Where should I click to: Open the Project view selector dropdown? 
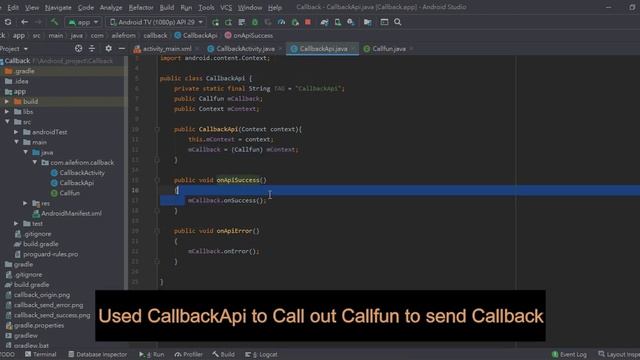click(x=14, y=49)
